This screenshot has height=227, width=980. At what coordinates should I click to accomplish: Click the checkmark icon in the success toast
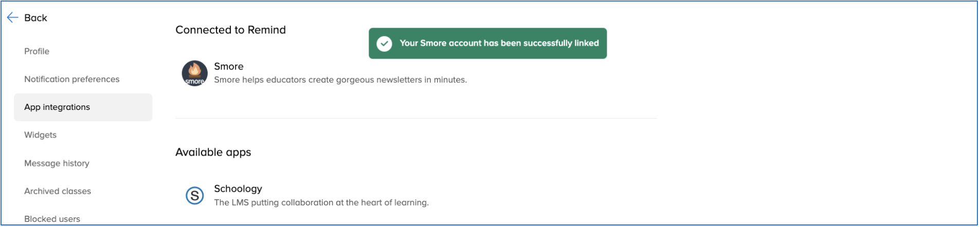coord(384,44)
